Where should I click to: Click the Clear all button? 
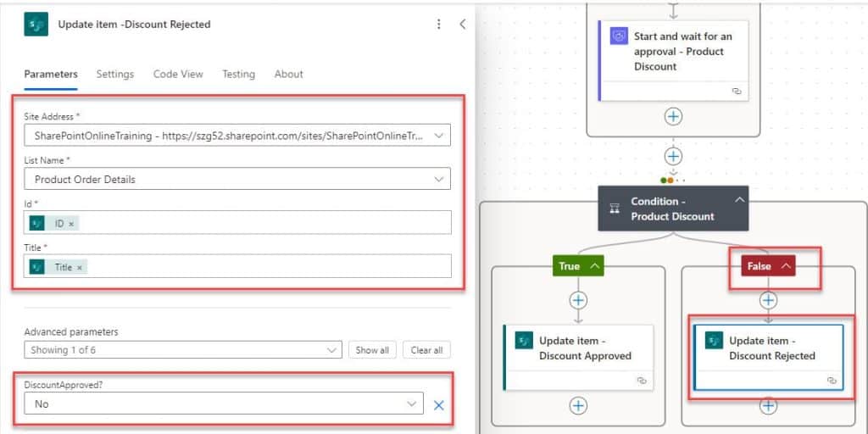tap(427, 350)
